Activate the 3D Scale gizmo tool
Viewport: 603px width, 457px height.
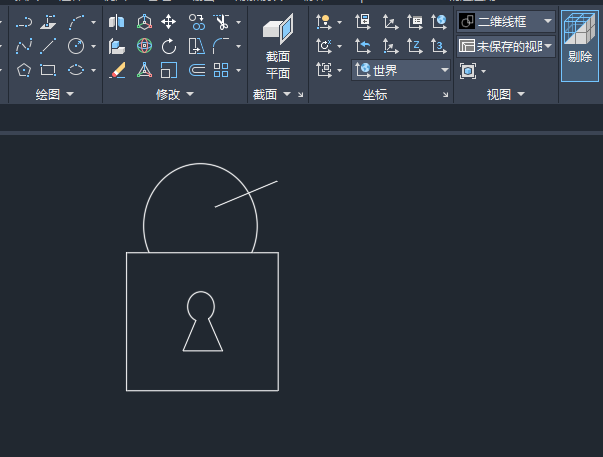pyautogui.click(x=144, y=70)
